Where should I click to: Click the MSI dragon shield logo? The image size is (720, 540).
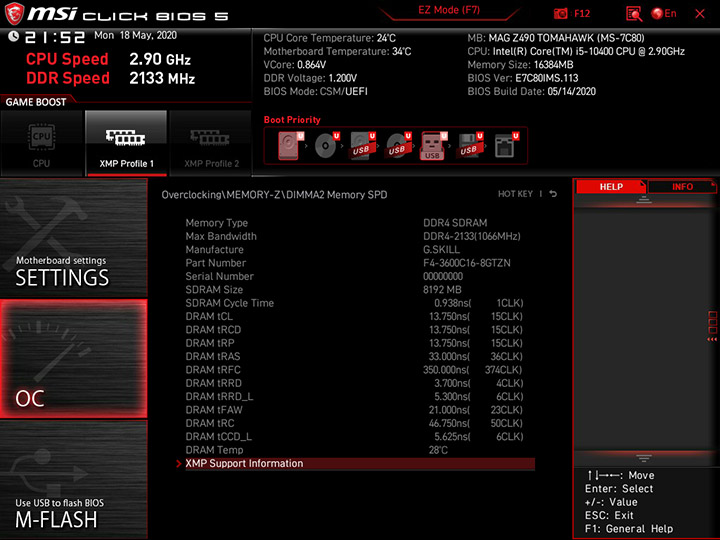click(14, 14)
